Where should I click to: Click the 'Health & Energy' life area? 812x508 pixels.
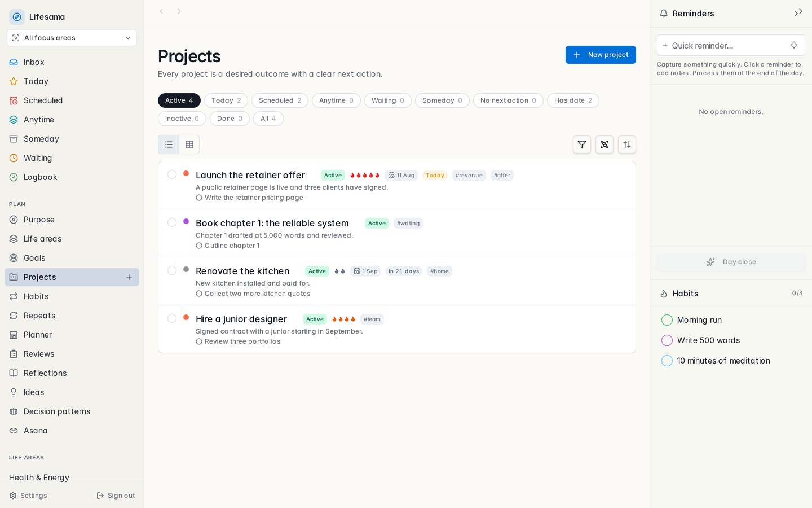pos(39,478)
